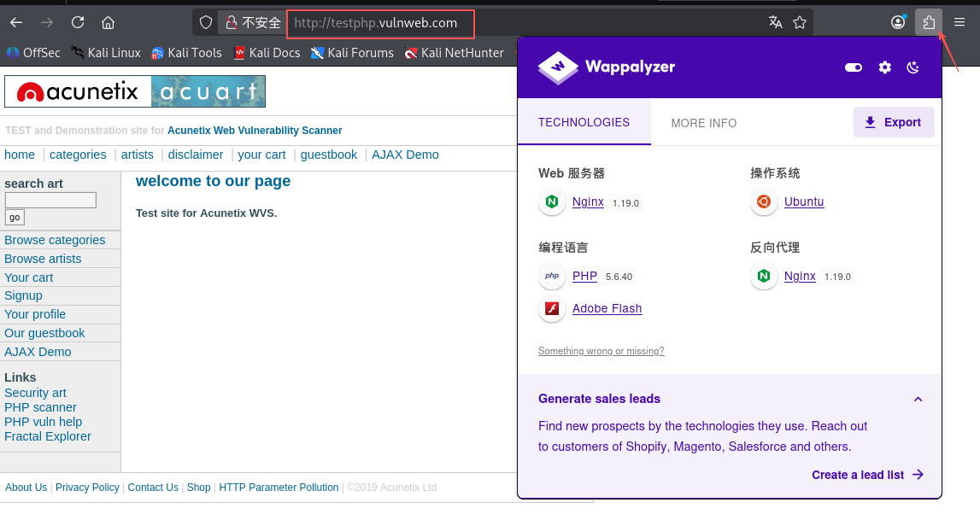Screen dimensions: 980x514
Task: Open the Kali Docs bookmark
Action: 267,53
